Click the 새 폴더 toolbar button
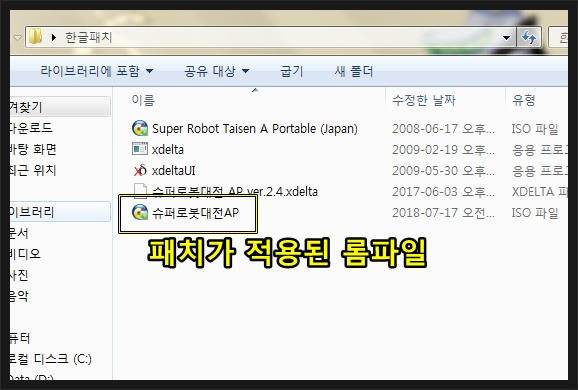 point(354,71)
